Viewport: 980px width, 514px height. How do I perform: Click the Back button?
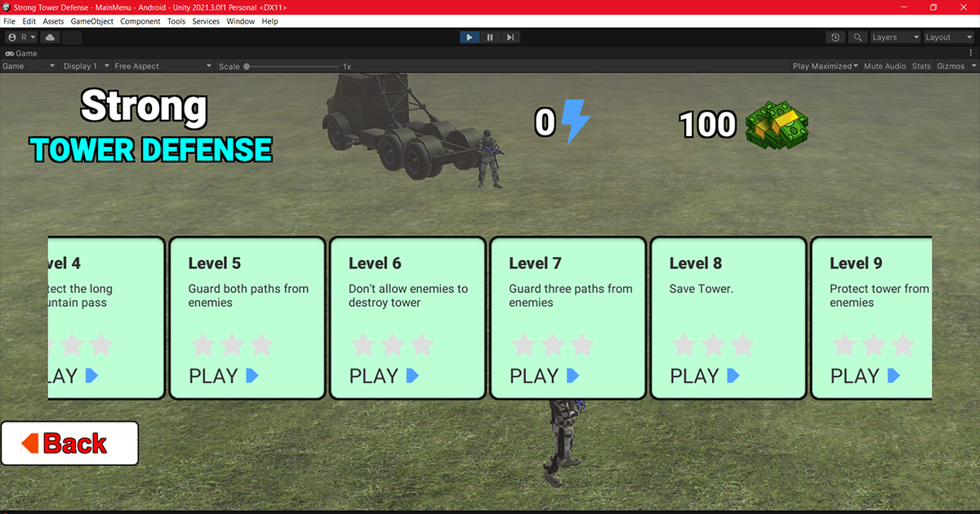(69, 443)
